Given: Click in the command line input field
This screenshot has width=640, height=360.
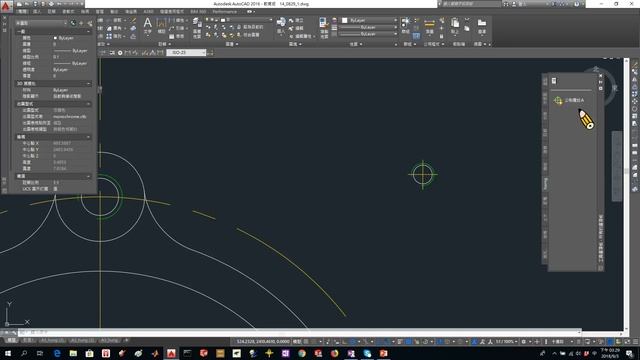Looking at the screenshot, I should [300, 333].
